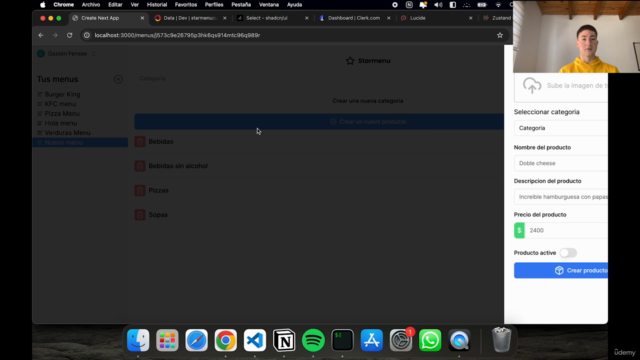Open the Pizza Menu item
The width and height of the screenshot is (640, 360).
click(x=62, y=113)
